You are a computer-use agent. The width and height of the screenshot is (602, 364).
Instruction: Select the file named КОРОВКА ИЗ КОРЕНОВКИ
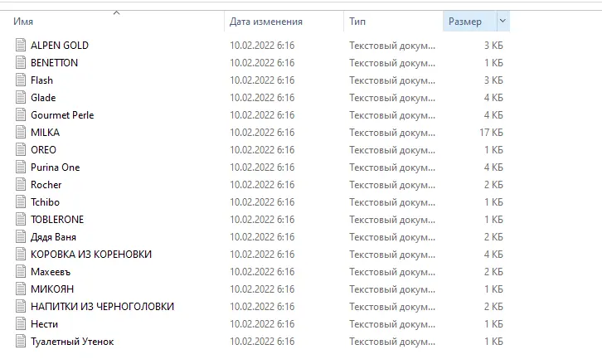click(91, 255)
